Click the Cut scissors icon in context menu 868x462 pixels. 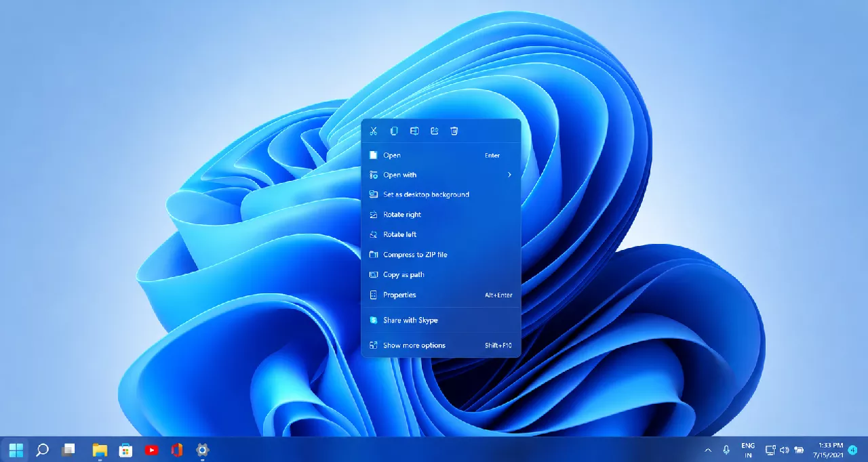pos(373,131)
